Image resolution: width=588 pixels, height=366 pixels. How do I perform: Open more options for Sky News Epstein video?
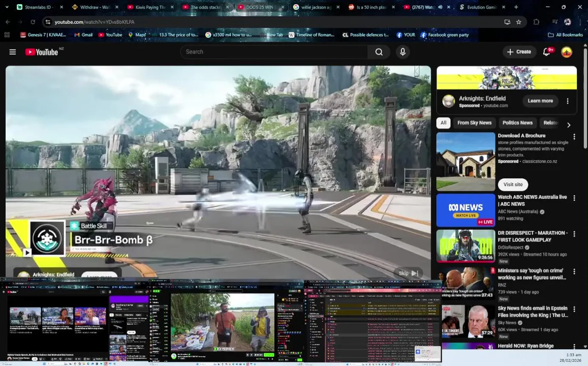[x=574, y=310]
